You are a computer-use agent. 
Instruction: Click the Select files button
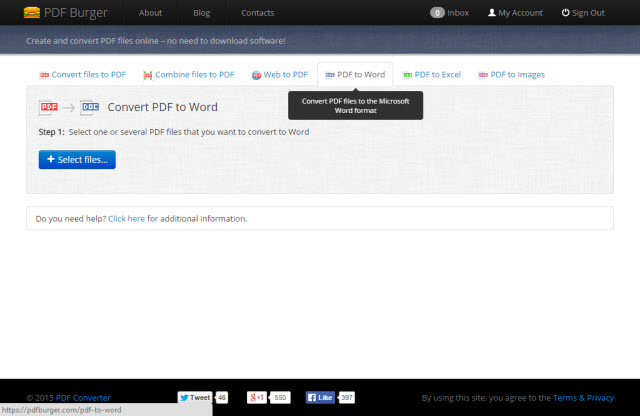77,160
